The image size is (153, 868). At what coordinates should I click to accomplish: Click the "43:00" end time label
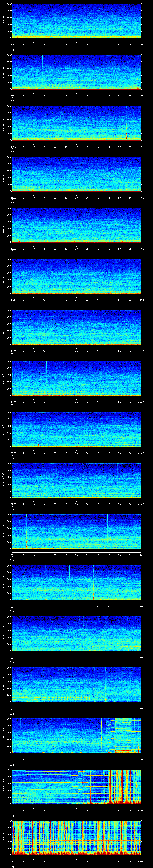[141, 44]
